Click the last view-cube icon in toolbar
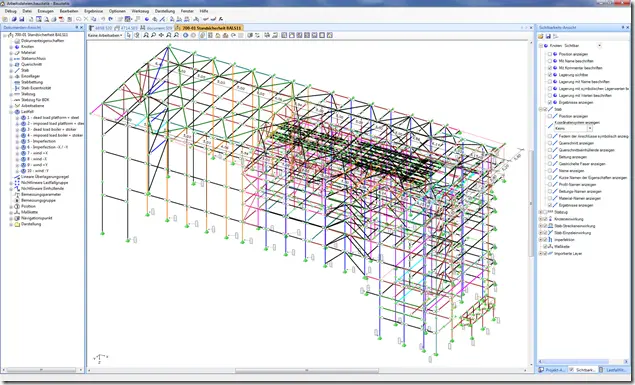Image resolution: width=635 pixels, height=385 pixels. click(x=330, y=35)
